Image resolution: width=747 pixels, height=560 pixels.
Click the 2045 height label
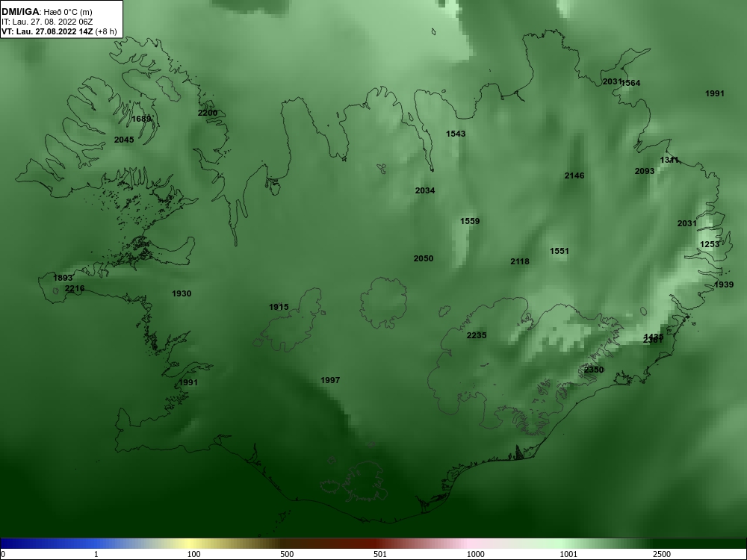(124, 140)
